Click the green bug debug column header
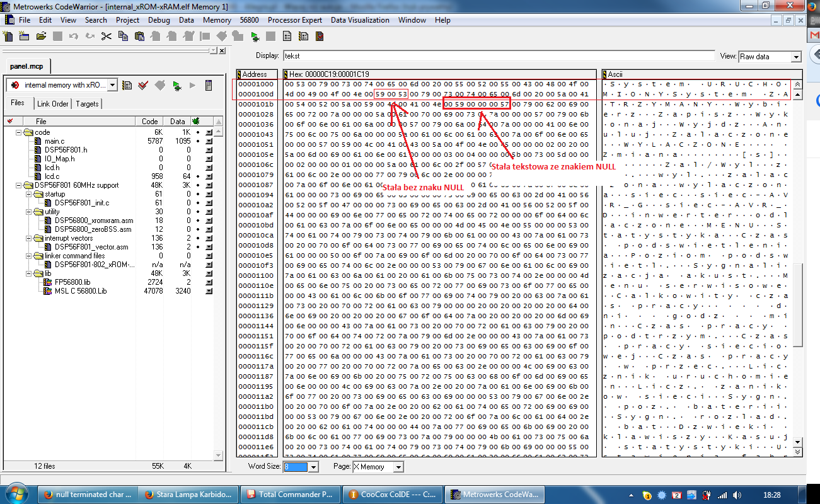 pos(196,121)
